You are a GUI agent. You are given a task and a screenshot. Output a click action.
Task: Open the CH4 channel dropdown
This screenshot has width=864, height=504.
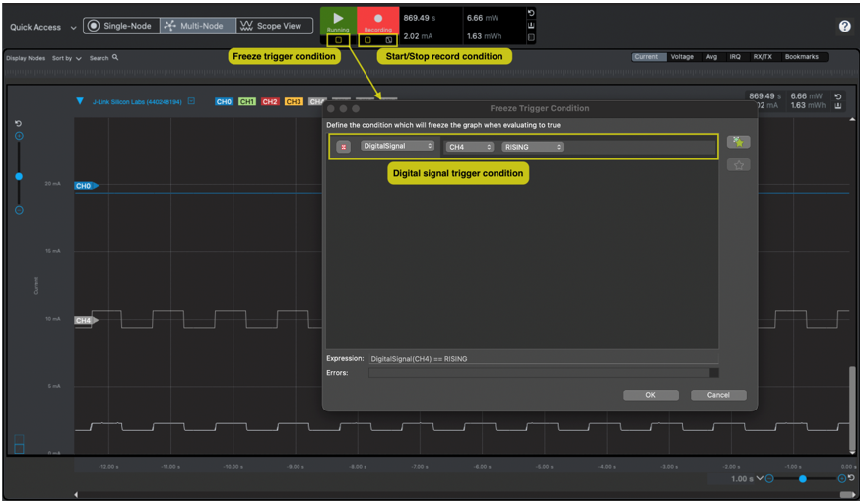(x=469, y=147)
